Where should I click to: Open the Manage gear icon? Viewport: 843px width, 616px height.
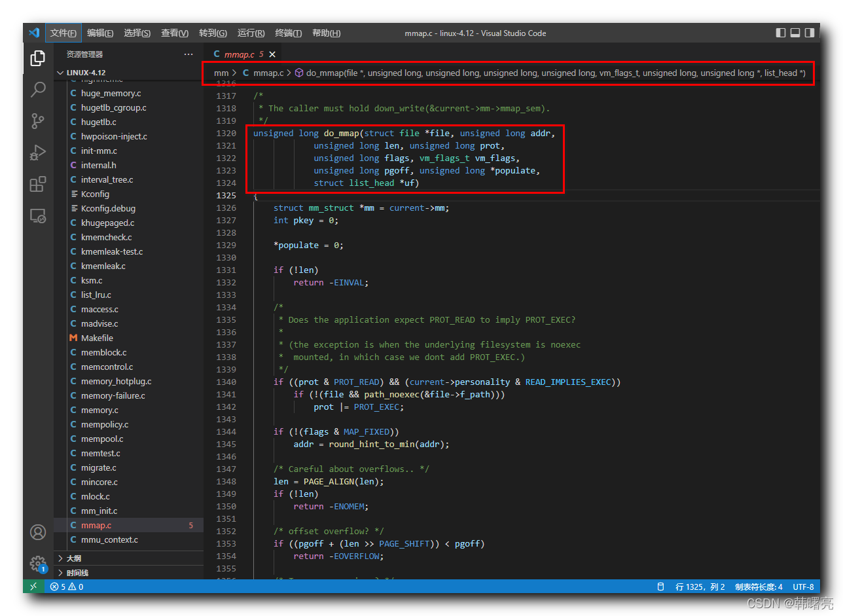click(38, 564)
